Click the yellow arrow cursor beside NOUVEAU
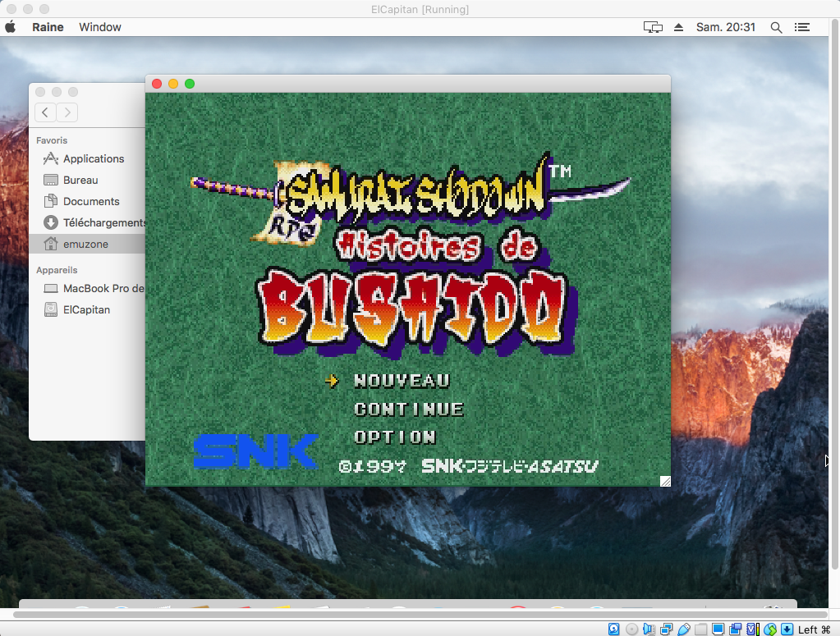 (332, 381)
